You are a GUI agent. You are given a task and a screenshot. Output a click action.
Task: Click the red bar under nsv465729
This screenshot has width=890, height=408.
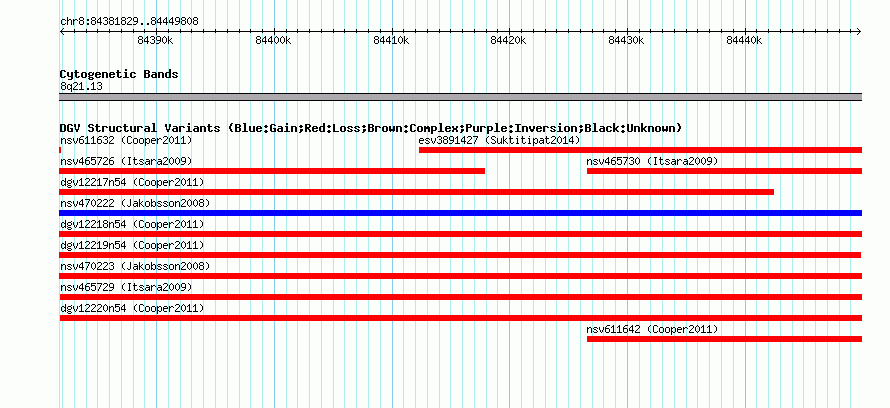click(x=460, y=297)
